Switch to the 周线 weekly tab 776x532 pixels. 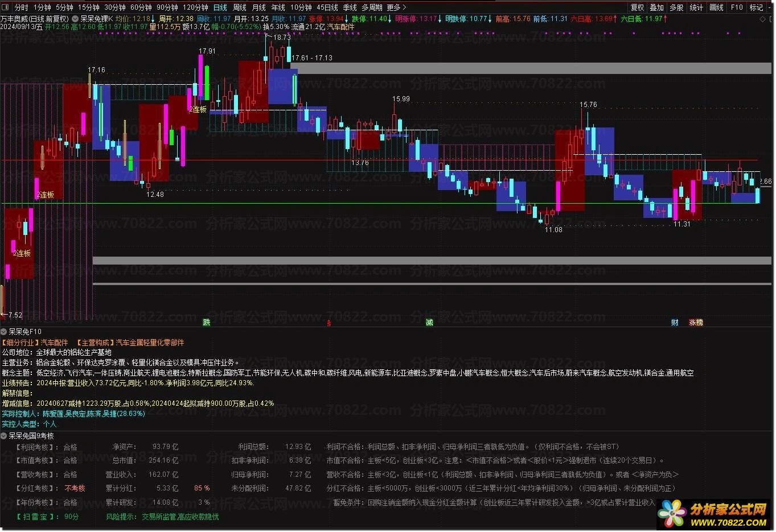click(240, 7)
